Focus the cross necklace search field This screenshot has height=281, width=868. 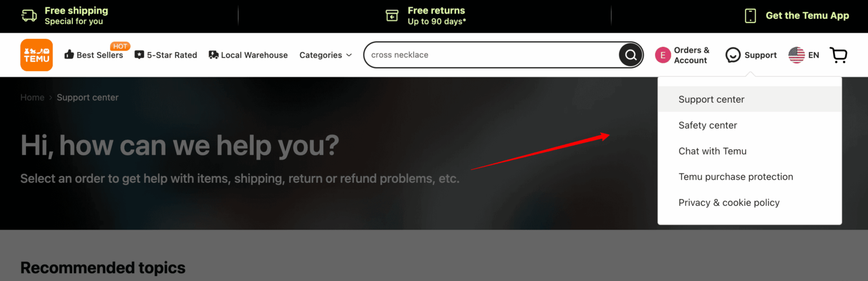pyautogui.click(x=492, y=55)
